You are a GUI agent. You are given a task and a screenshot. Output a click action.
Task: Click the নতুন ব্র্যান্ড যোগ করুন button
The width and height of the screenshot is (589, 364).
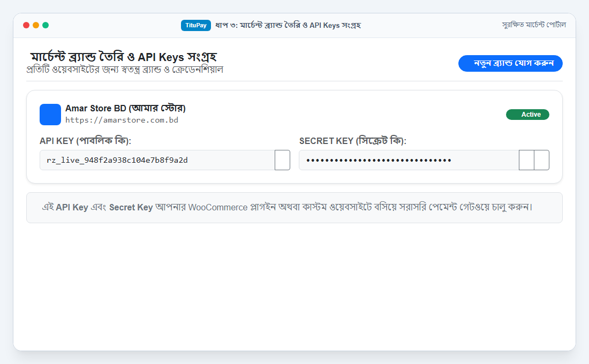[510, 63]
